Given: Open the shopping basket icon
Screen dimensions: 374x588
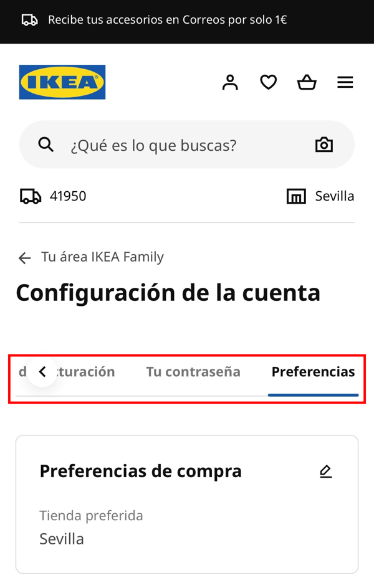Looking at the screenshot, I should coord(307,82).
